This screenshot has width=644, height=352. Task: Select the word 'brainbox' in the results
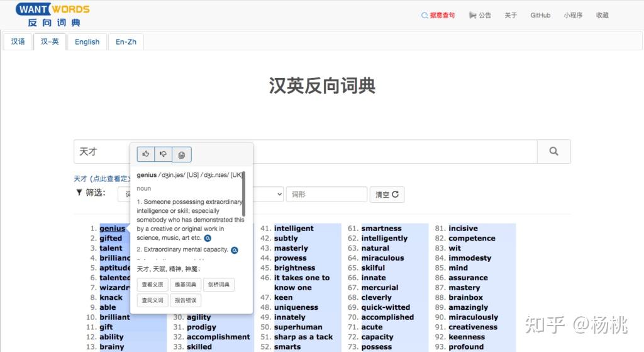[x=466, y=297]
